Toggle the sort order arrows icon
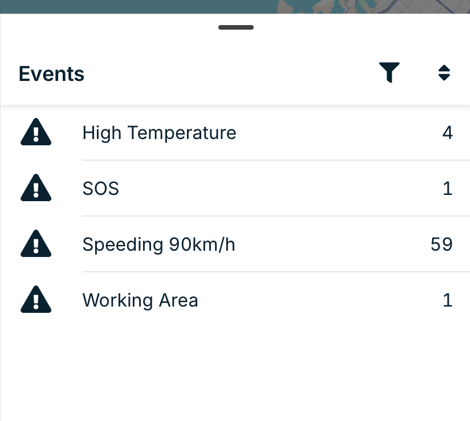 (444, 73)
